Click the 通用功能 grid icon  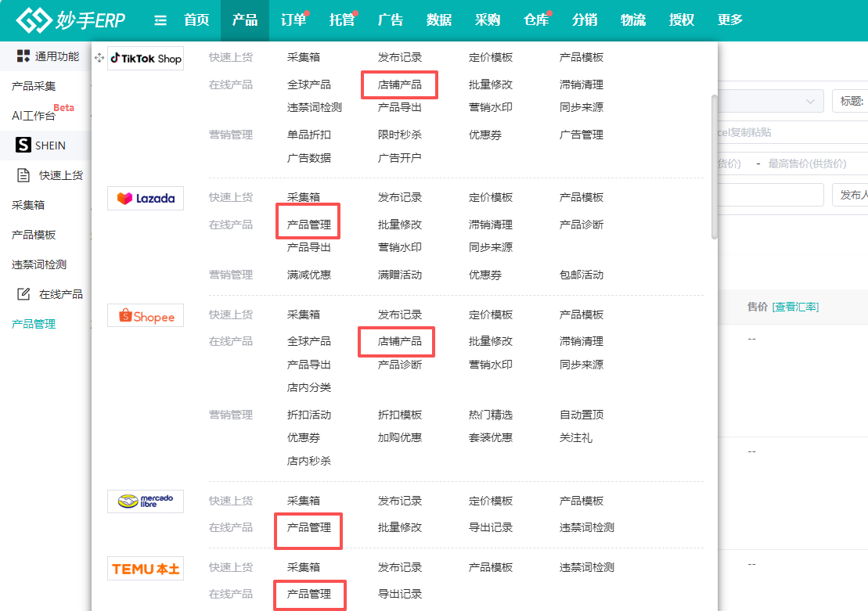[x=23, y=56]
